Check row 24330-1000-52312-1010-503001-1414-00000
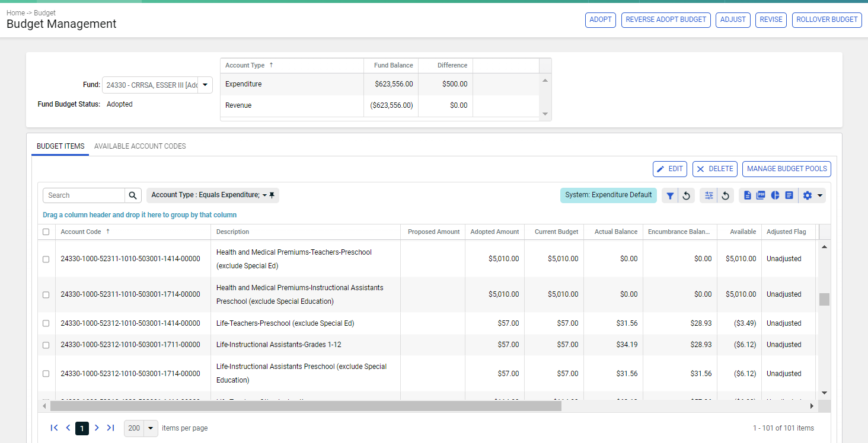The height and width of the screenshot is (443, 868). 46,323
